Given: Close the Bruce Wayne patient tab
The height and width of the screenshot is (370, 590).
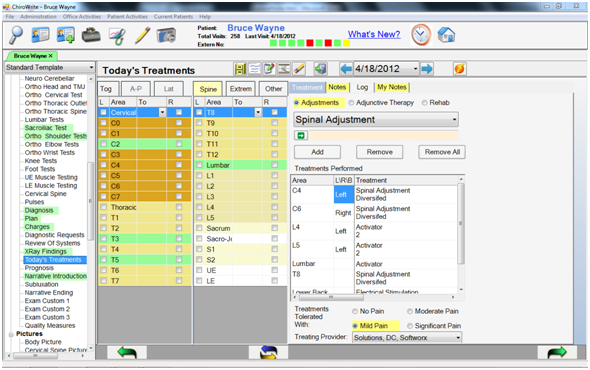Looking at the screenshot, I should coord(50,56).
